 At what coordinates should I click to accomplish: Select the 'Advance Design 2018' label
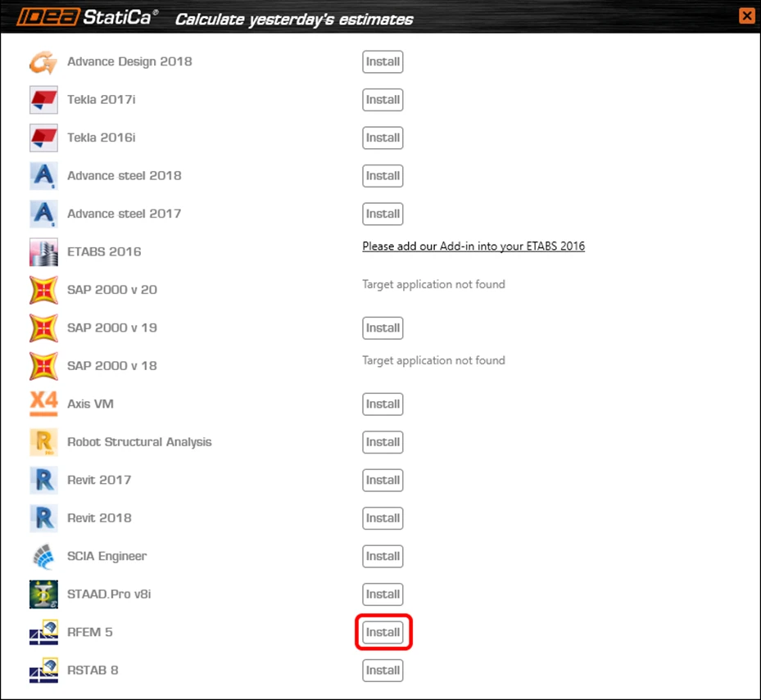click(129, 61)
